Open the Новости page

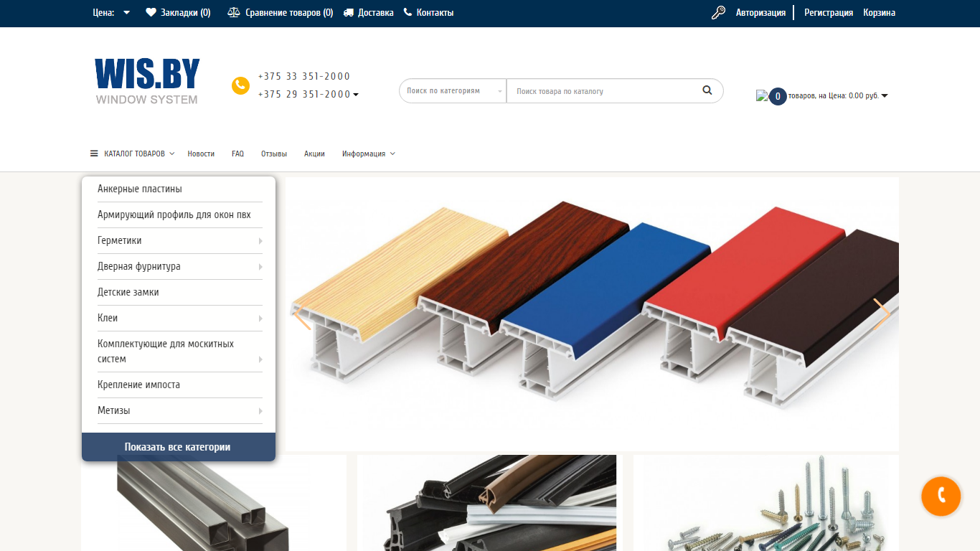pyautogui.click(x=201, y=154)
